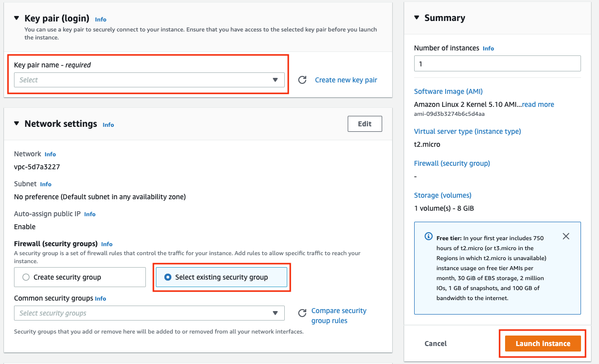This screenshot has height=364, width=599.
Task: Click the Number of instances input field
Action: [x=497, y=63]
